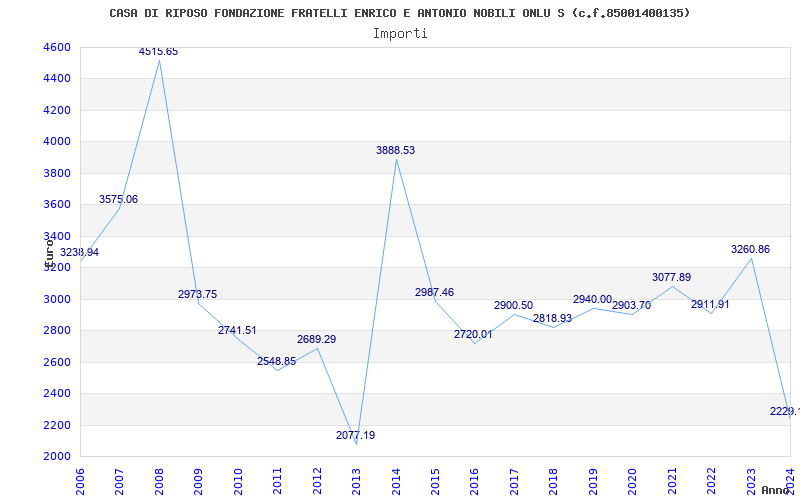Select the 2077.19 data label
800x500 pixels.
coord(356,436)
